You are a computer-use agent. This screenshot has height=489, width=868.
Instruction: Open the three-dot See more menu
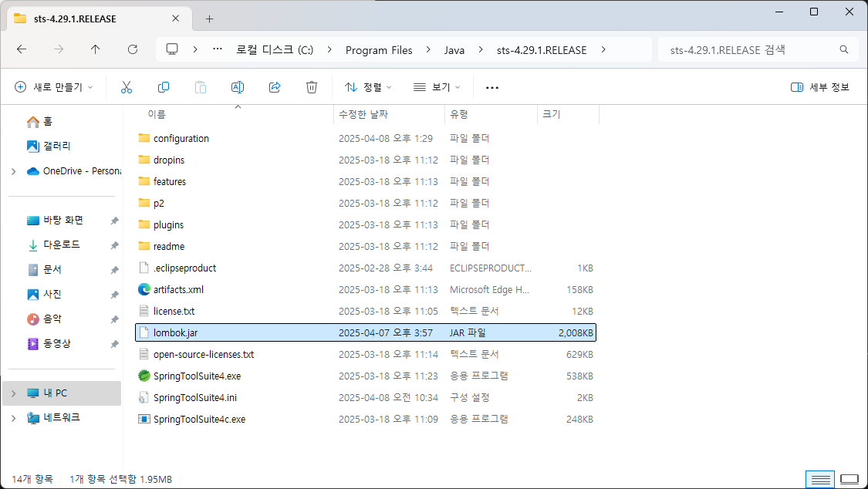(492, 87)
